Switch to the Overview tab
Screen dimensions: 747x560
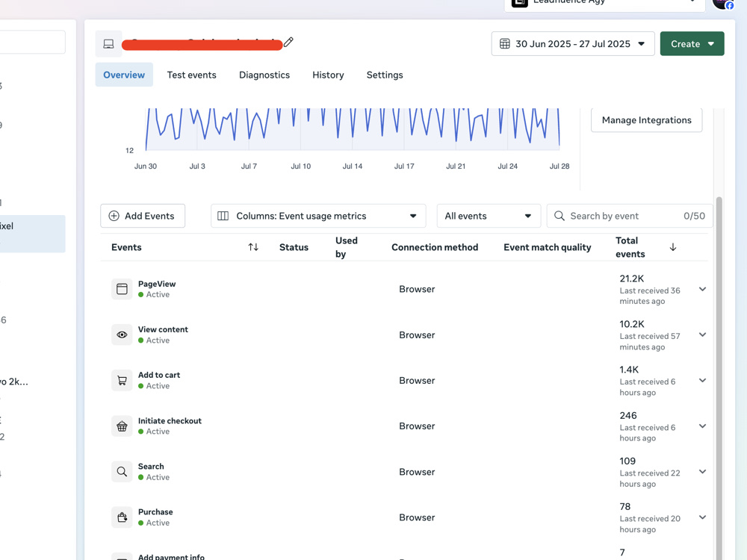tap(124, 75)
